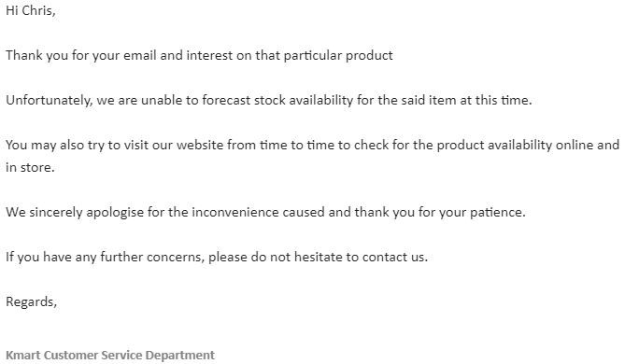
Task: Click the phrase 'thank you for your patience'
Action: (x=440, y=213)
